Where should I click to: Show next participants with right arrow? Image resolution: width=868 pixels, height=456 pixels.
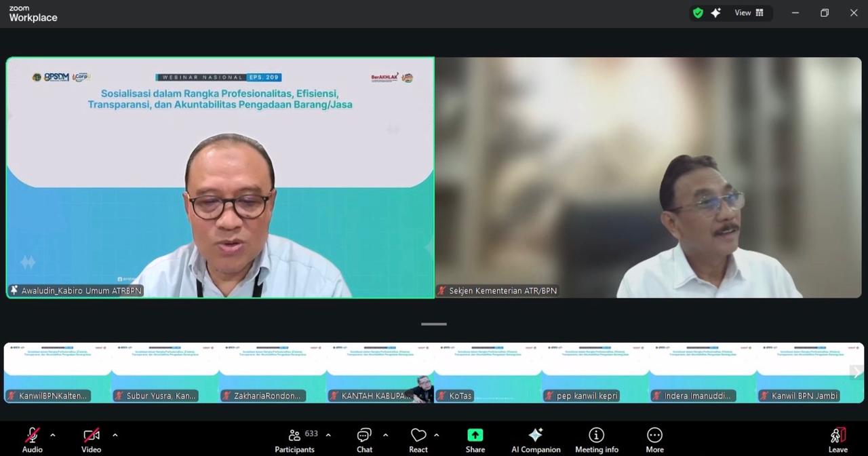[x=857, y=373]
